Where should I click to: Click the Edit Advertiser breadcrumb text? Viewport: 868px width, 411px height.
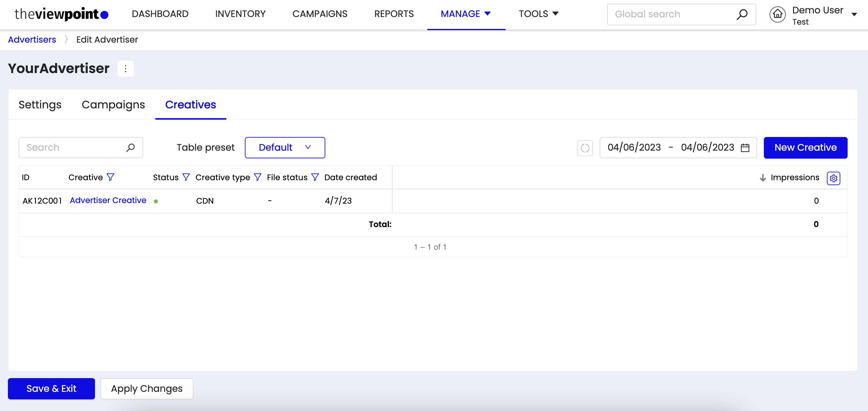(107, 39)
